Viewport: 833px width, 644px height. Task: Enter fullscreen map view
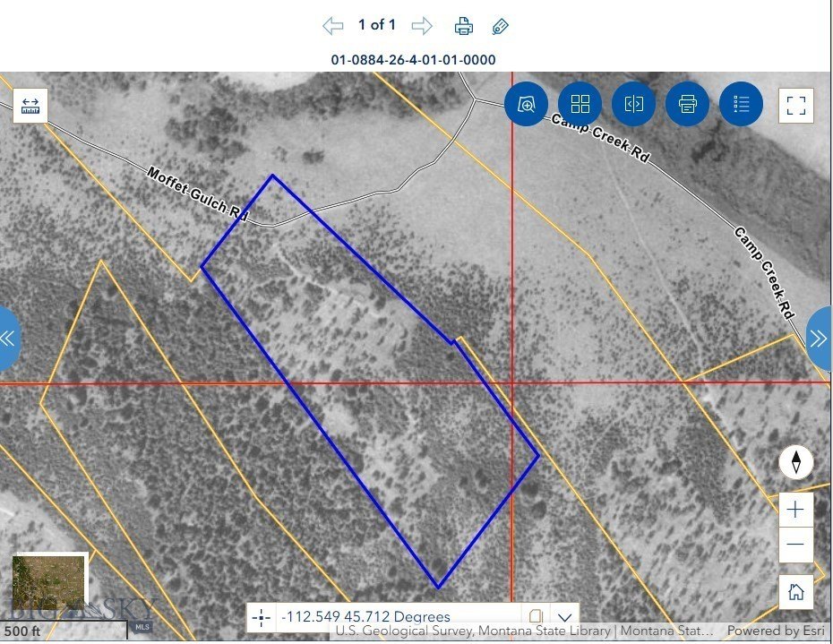tap(795, 105)
